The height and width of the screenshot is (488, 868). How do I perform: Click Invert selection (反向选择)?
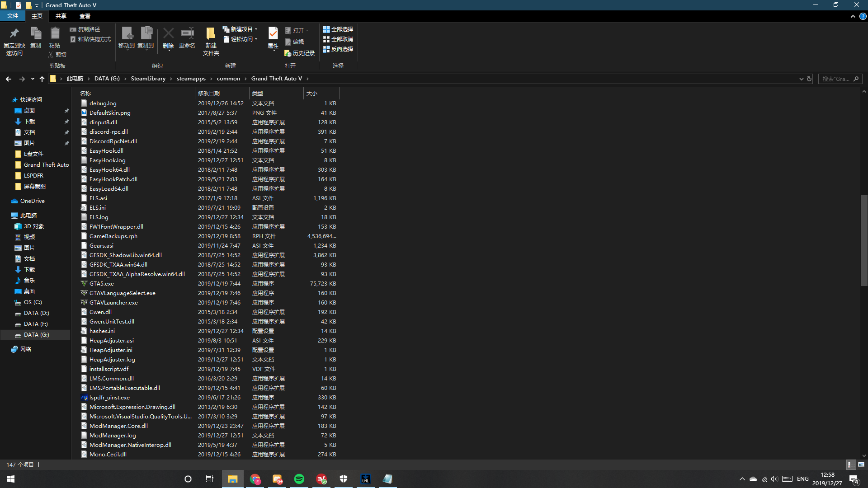pyautogui.click(x=338, y=49)
